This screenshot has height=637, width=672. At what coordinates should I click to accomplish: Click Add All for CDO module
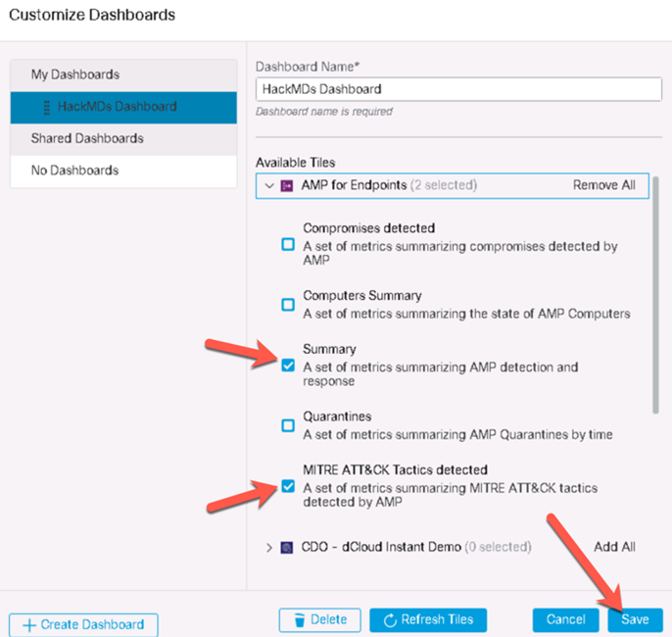click(x=614, y=547)
